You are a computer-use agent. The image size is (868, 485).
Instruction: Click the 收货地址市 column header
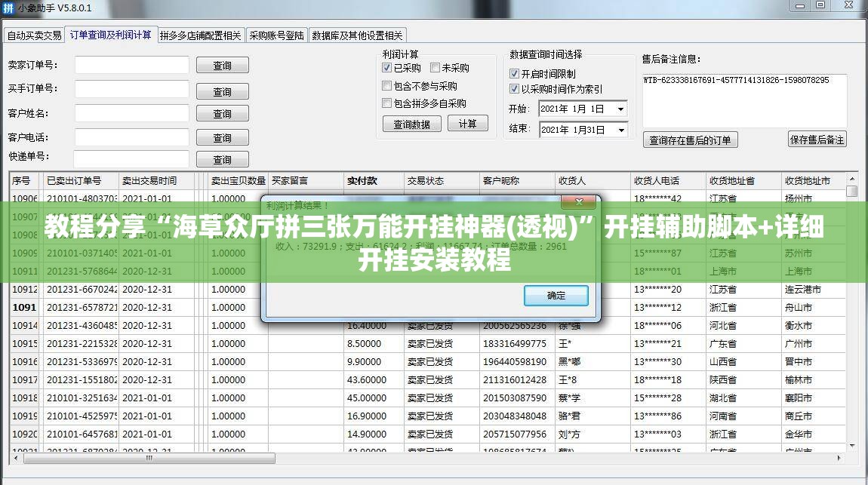(813, 181)
